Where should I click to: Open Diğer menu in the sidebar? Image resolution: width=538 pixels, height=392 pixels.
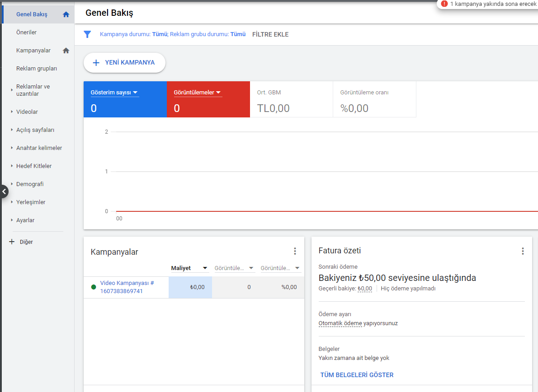point(26,242)
